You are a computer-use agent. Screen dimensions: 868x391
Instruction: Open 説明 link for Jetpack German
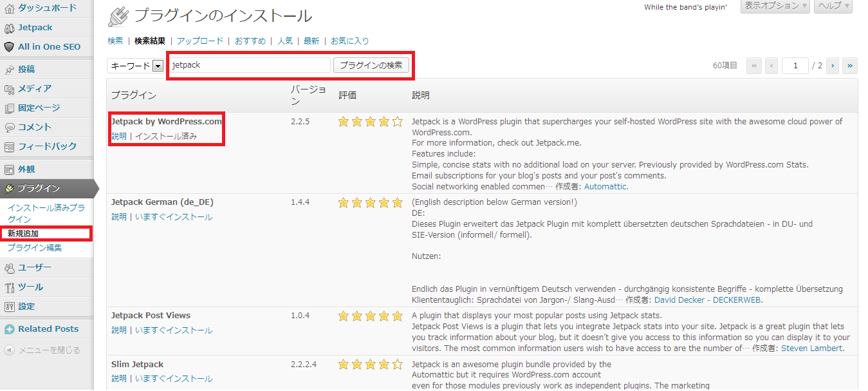[119, 217]
